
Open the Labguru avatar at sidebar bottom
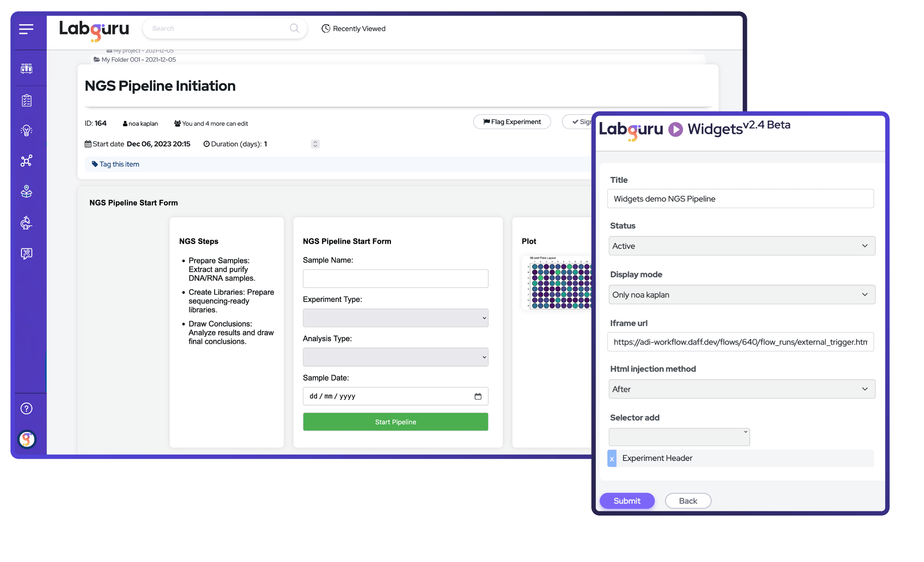point(26,439)
